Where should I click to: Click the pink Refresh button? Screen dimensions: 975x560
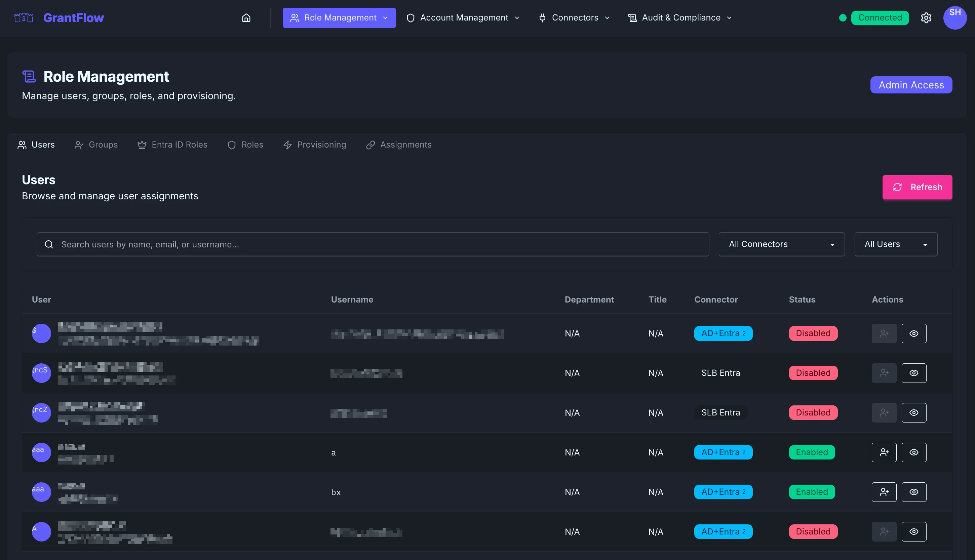[917, 187]
